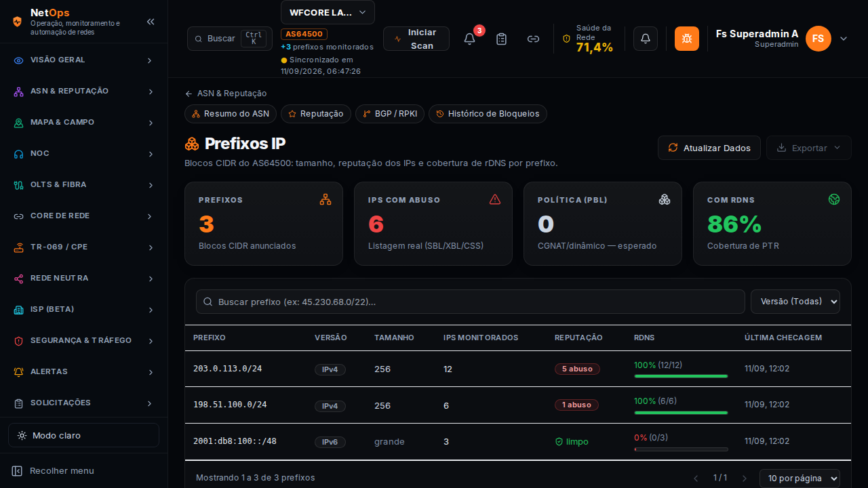
Task: Open the Rede Neutra menu item
Action: (x=83, y=279)
